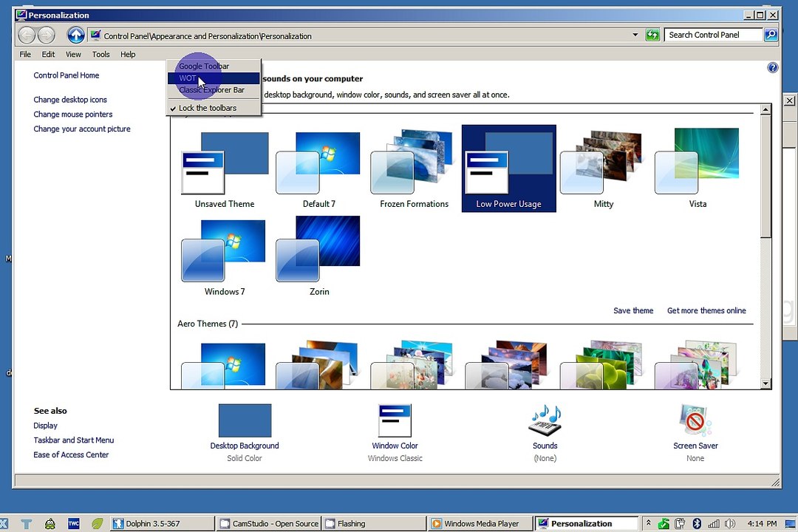Click the Aero Themes (7) heading

(208, 324)
